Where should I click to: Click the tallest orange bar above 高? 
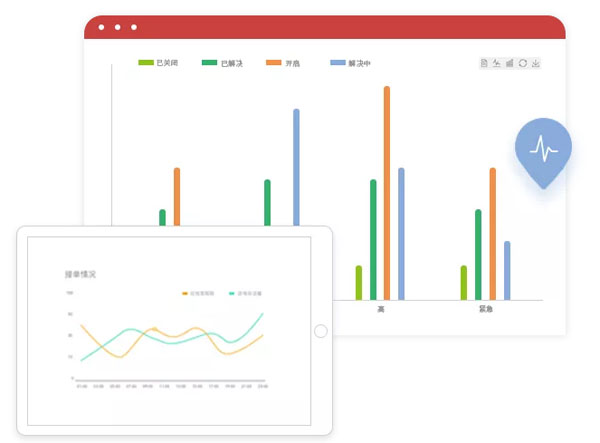387,192
